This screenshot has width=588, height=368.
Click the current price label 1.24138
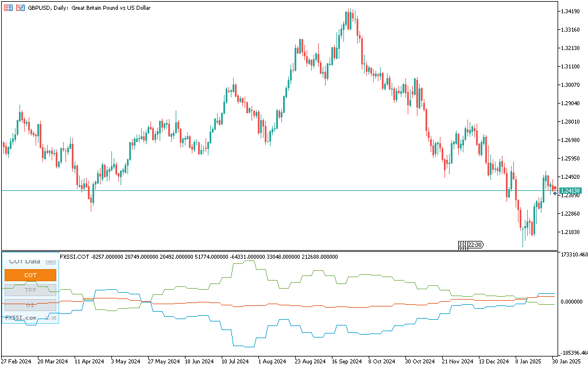570,191
